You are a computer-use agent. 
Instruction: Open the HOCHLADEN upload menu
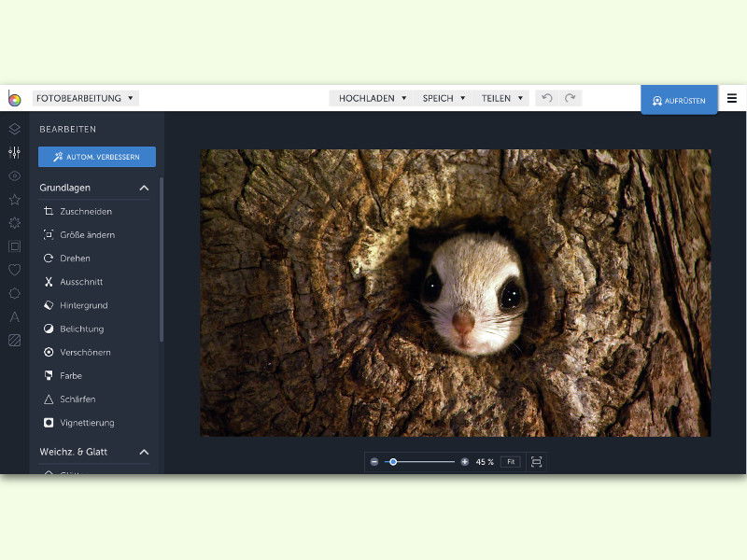372,98
